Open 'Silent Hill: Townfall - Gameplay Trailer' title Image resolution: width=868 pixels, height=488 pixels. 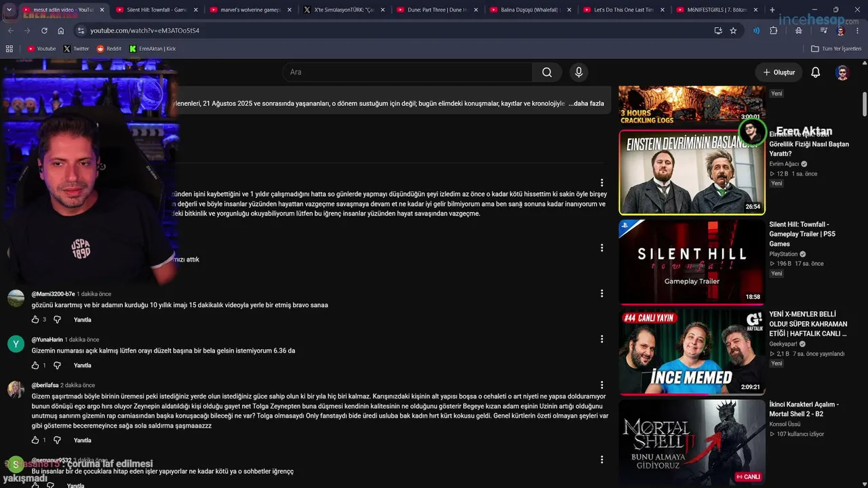(x=804, y=234)
